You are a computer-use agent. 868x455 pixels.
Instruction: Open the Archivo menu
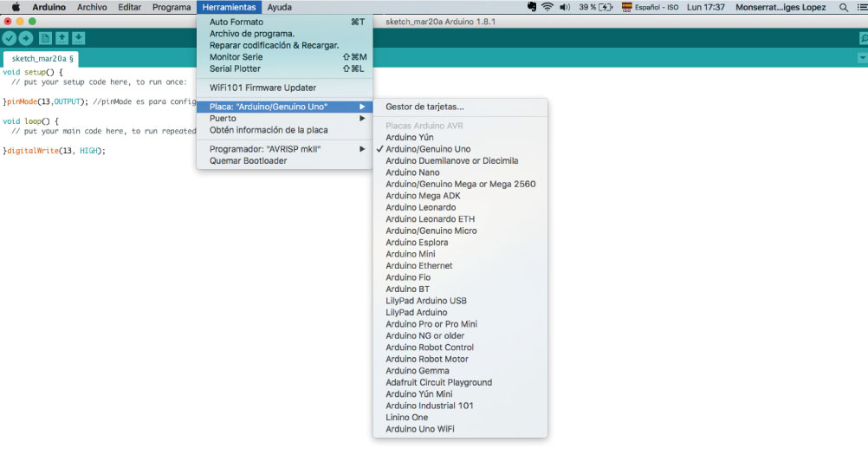pyautogui.click(x=92, y=7)
